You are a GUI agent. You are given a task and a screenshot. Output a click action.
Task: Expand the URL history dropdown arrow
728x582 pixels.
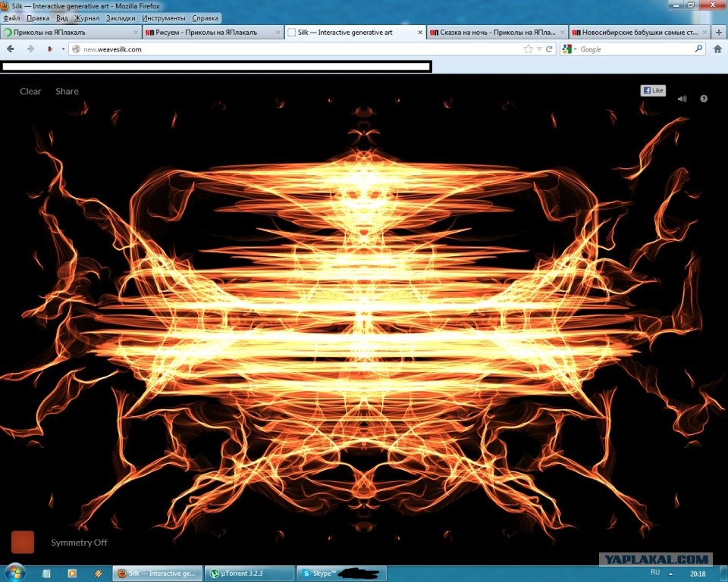(x=539, y=48)
